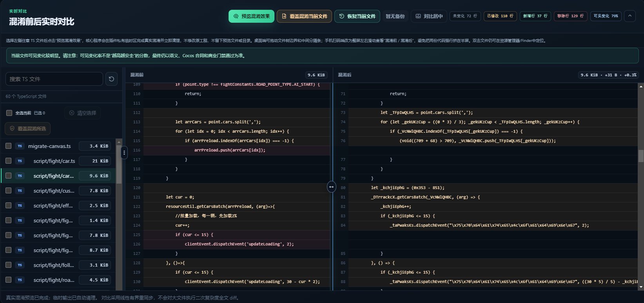Click the 新增行 37 行 stat chip
Viewport: 644px width, 303px height.
pos(535,16)
